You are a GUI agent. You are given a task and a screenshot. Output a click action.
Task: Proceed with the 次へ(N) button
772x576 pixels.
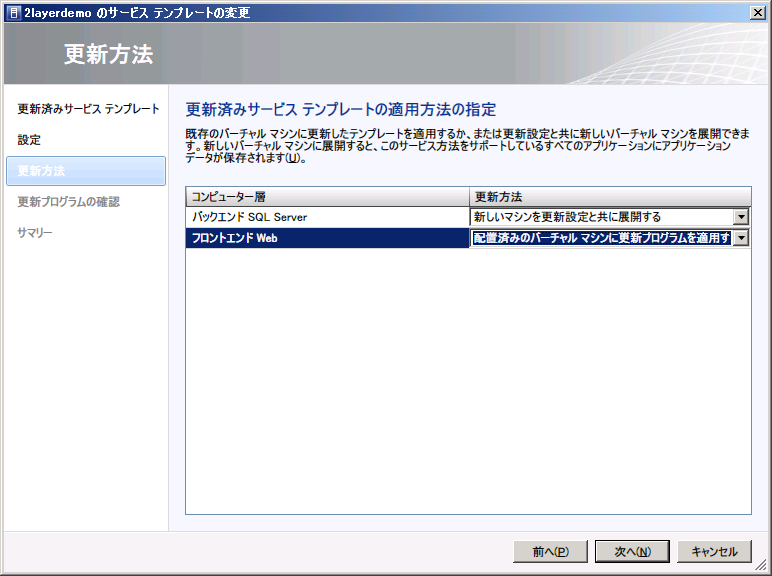tap(632, 551)
